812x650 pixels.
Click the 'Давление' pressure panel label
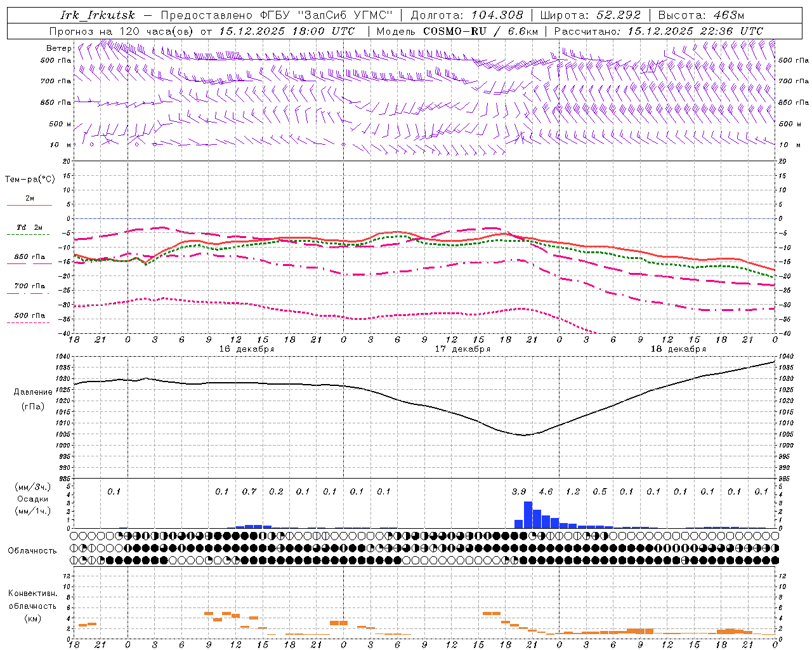[32, 392]
